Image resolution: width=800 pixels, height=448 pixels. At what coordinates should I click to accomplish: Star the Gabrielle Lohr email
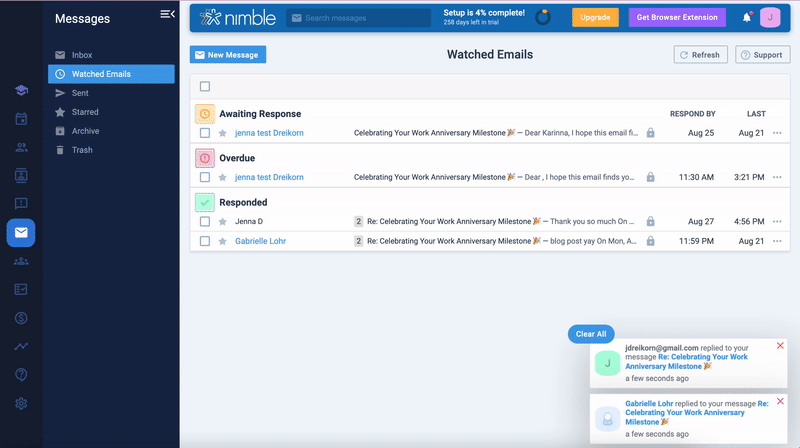[x=223, y=241]
